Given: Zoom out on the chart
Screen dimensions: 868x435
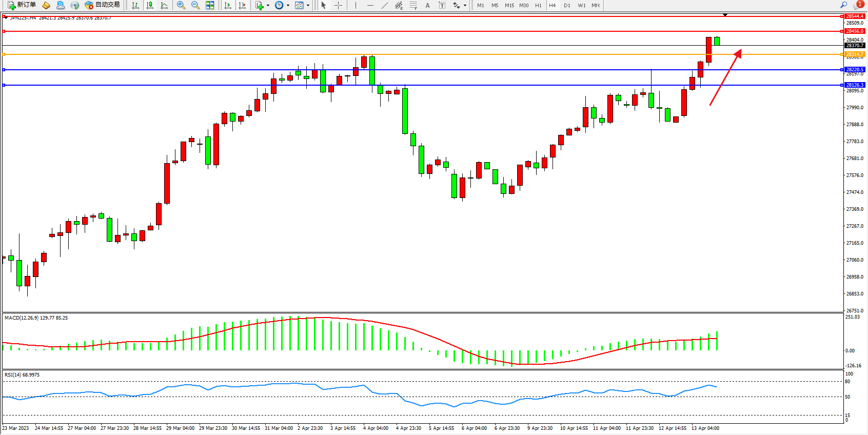Looking at the screenshot, I should coord(195,5).
